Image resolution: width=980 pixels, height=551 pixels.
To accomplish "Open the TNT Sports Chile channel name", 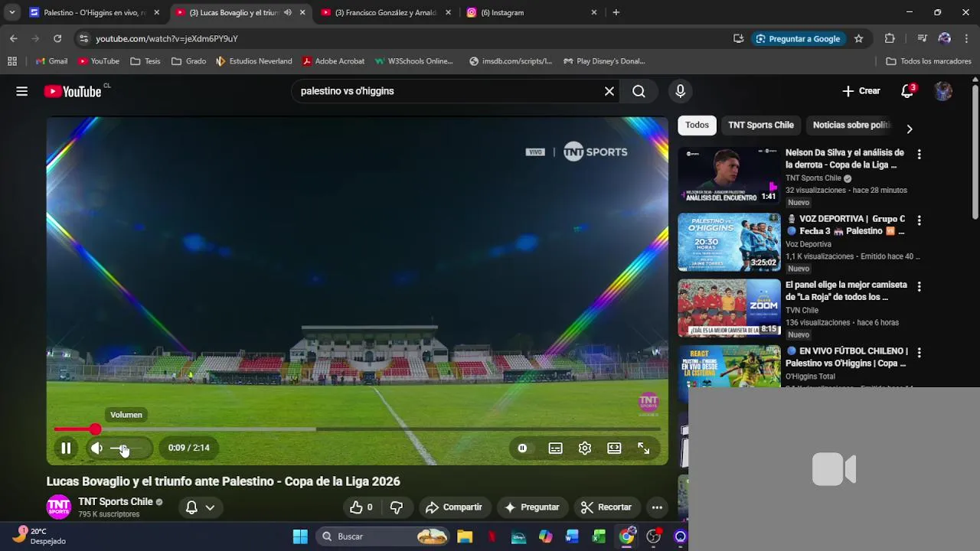I will coord(116,502).
